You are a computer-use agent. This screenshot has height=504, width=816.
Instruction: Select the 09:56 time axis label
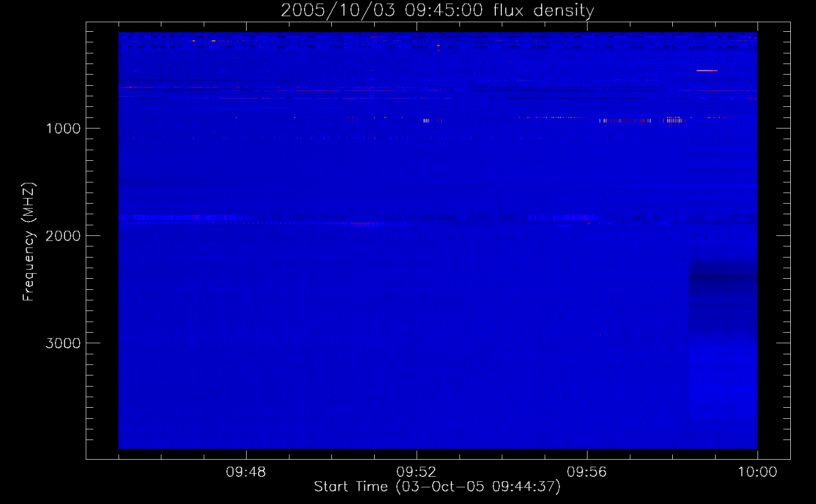click(587, 472)
